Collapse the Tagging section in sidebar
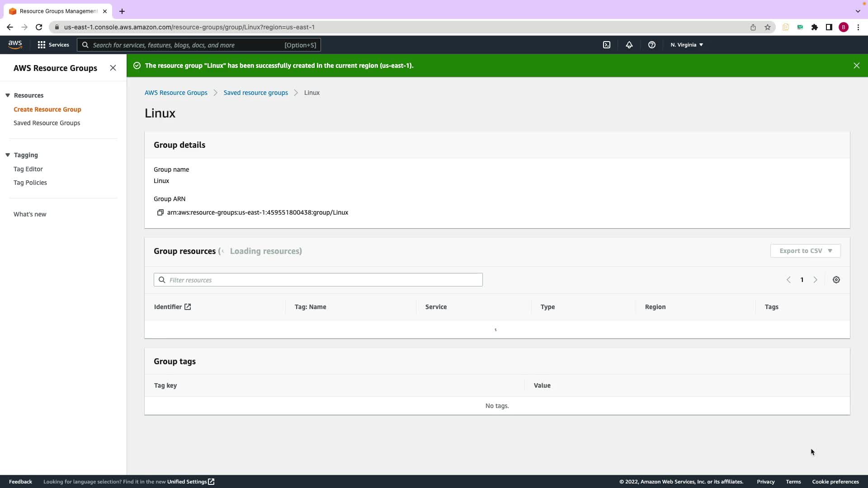The height and width of the screenshot is (488, 868). (x=8, y=155)
